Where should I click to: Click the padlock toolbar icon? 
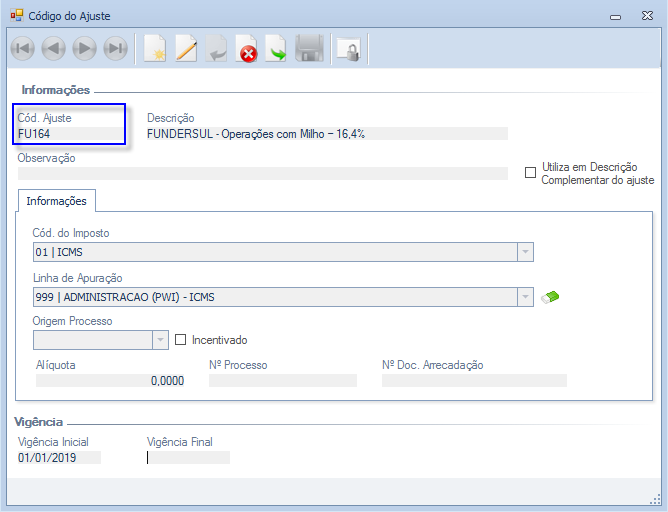(349, 49)
